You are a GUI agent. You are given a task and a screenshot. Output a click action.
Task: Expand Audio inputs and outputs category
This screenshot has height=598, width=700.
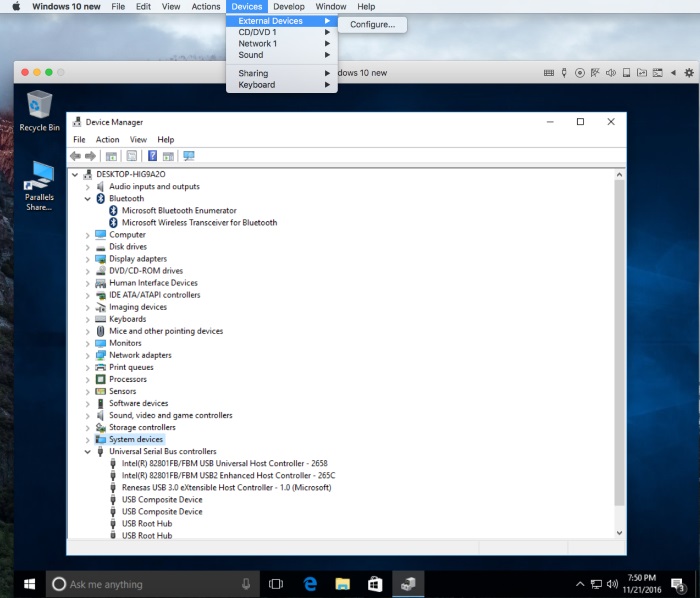(x=88, y=187)
